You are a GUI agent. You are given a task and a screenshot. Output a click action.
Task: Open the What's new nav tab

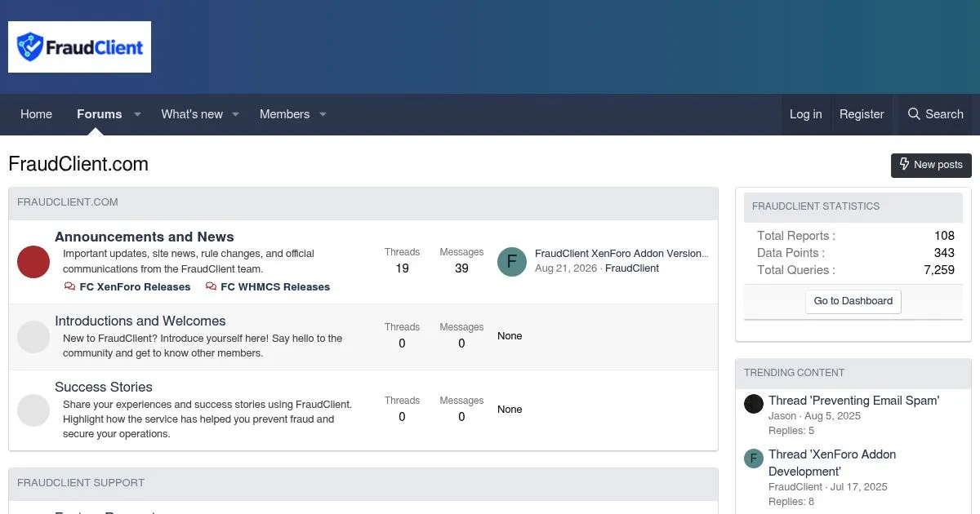(192, 114)
